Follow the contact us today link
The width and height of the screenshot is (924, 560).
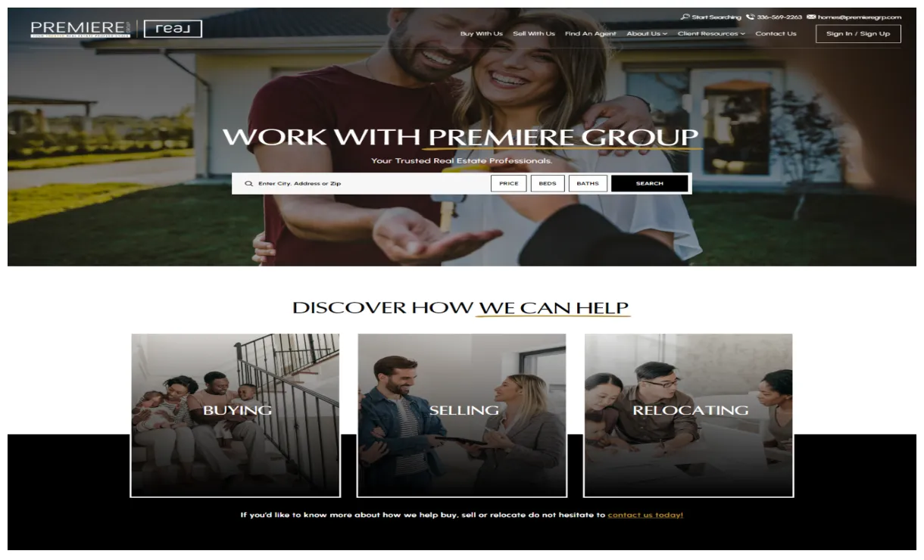[645, 515]
